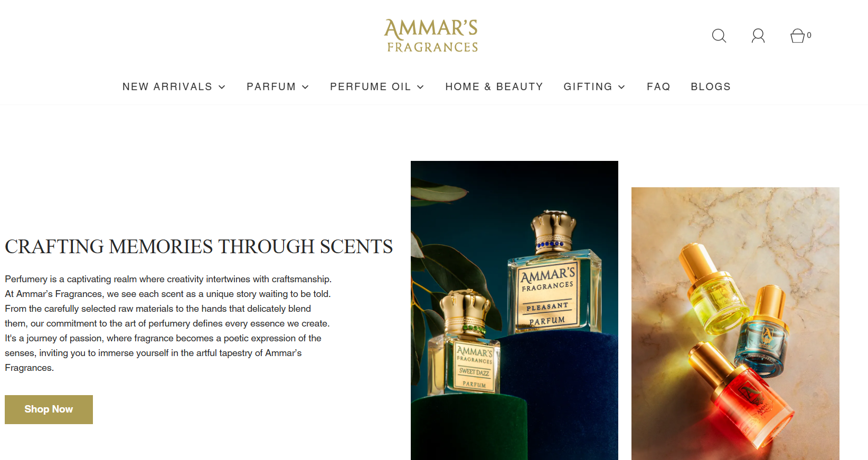Click the cart item count badge
Image resolution: width=868 pixels, height=460 pixels.
(x=809, y=35)
